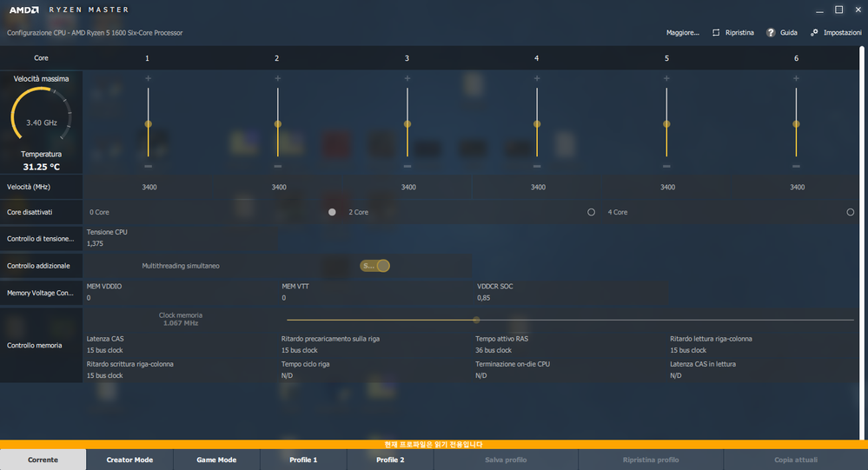Decrease core 3 speed with minus icon
Image resolution: width=868 pixels, height=470 pixels.
[x=407, y=166]
